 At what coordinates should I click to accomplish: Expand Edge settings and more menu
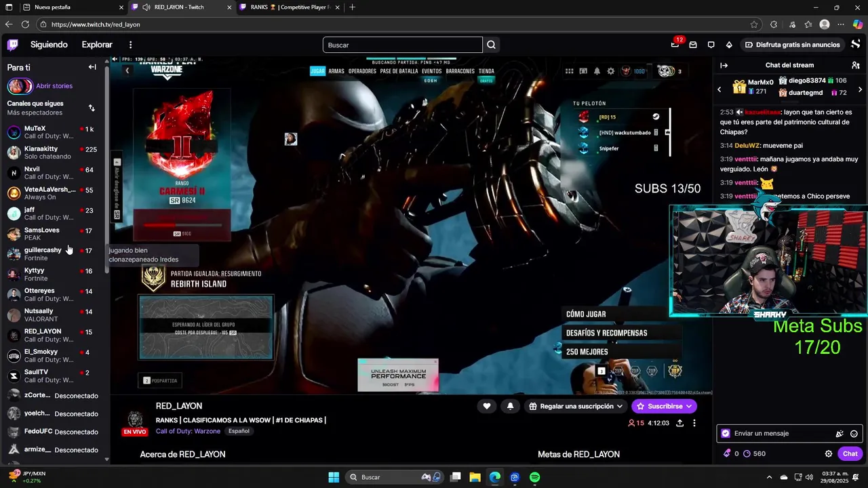tap(840, 24)
